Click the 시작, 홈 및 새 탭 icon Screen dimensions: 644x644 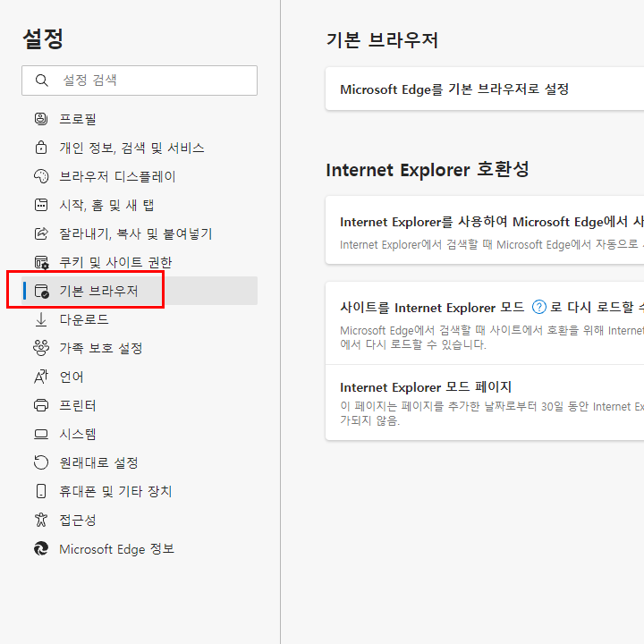pos(41,205)
